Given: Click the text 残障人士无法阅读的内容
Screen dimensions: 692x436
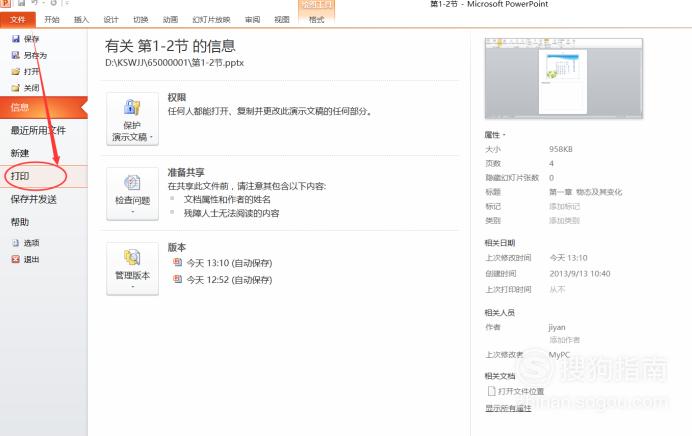Looking at the screenshot, I should tap(231, 214).
